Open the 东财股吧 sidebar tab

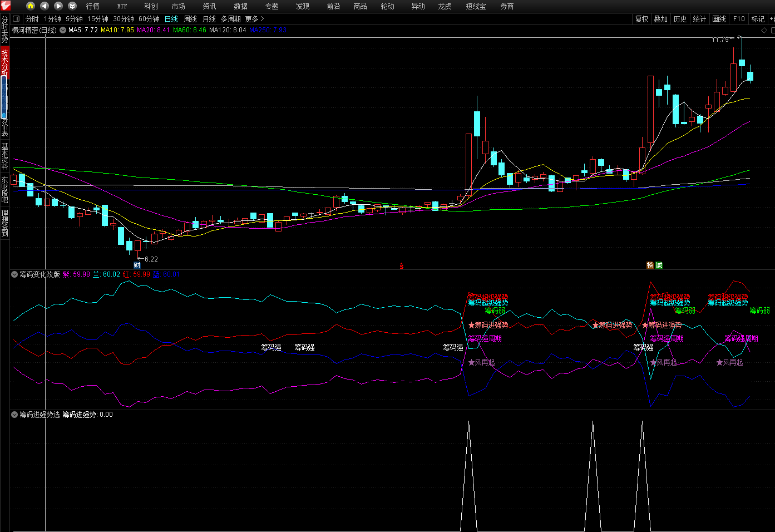pos(4,190)
